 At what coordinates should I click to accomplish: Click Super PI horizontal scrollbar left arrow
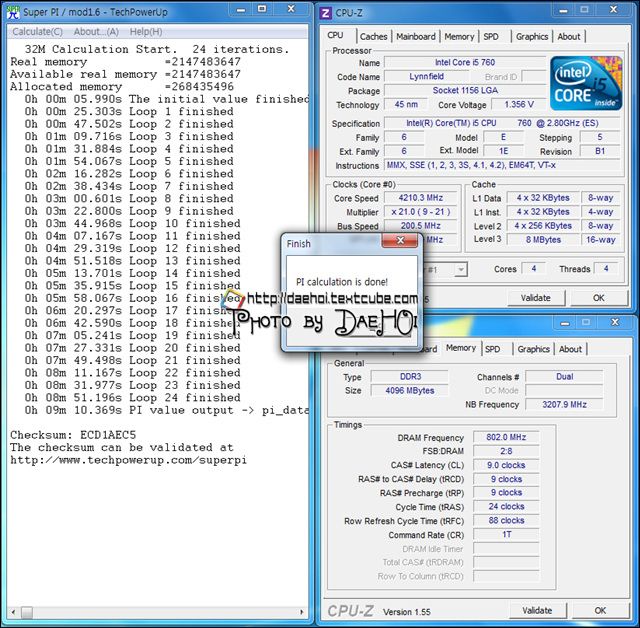pyautogui.click(x=13, y=612)
